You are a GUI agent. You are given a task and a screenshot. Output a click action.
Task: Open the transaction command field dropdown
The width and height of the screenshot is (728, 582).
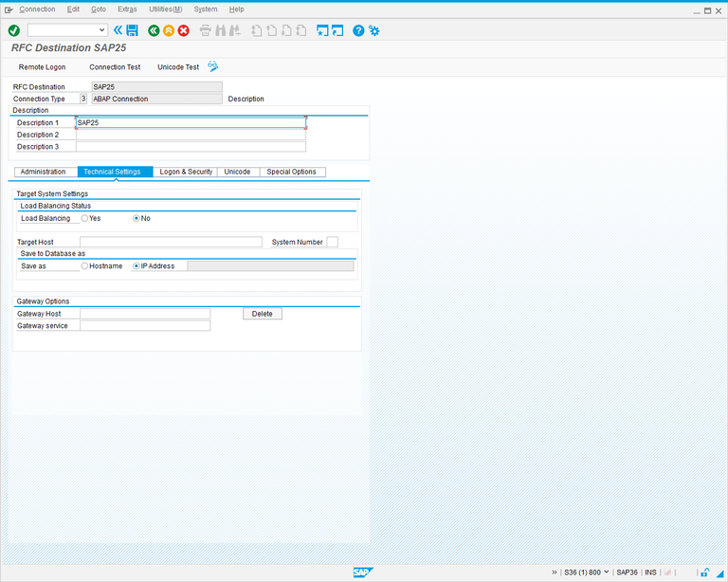click(102, 30)
